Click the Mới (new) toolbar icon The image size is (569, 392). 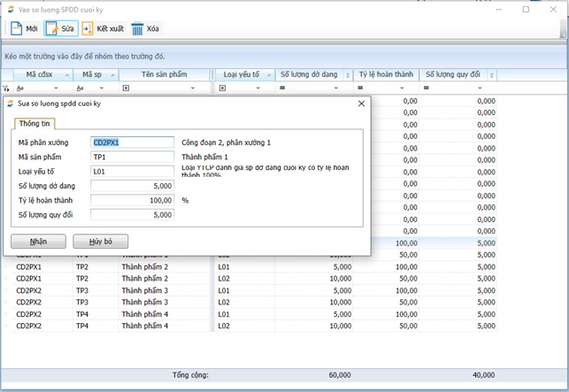[16, 28]
